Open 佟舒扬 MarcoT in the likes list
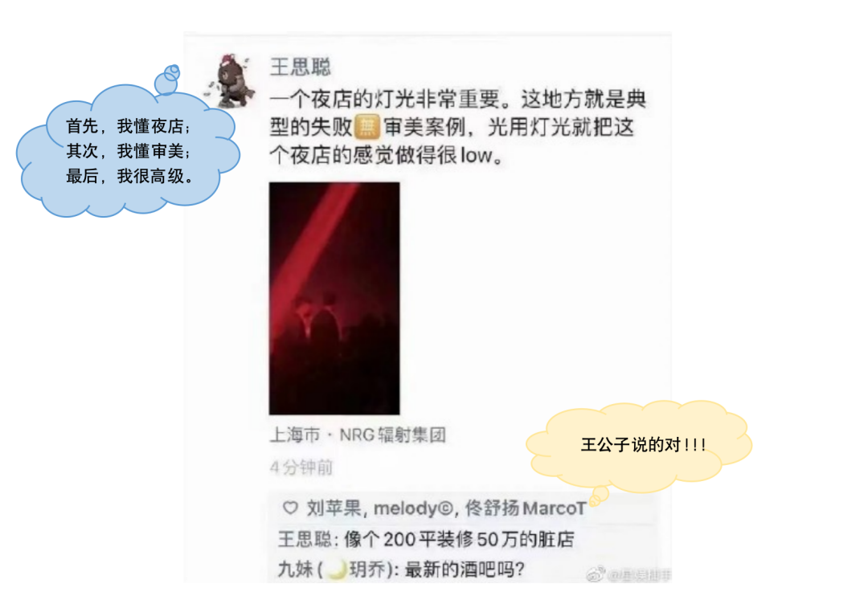 coord(526,508)
